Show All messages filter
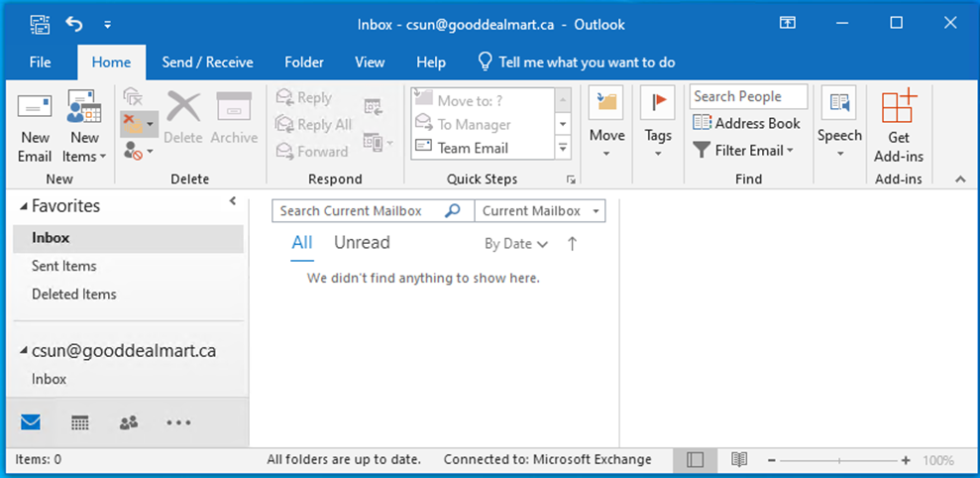Viewport: 980px width, 478px height. click(x=302, y=243)
